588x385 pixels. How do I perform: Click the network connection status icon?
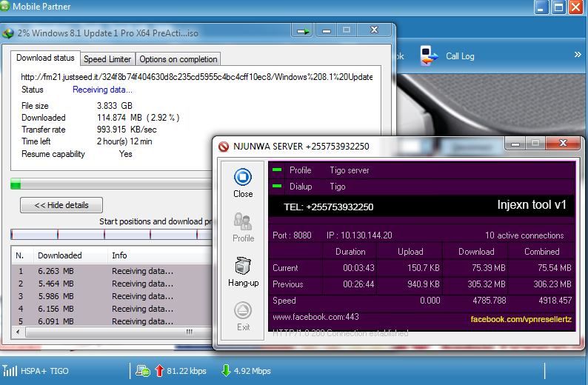click(x=142, y=370)
